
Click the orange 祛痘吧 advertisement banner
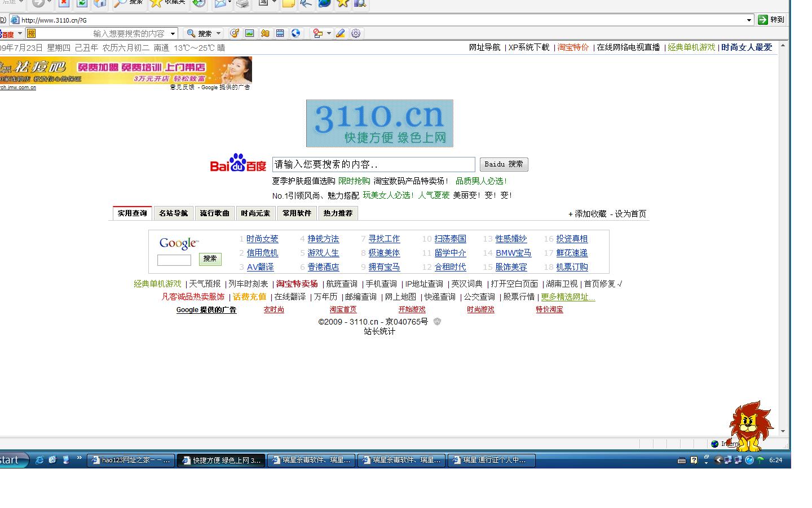coord(126,70)
